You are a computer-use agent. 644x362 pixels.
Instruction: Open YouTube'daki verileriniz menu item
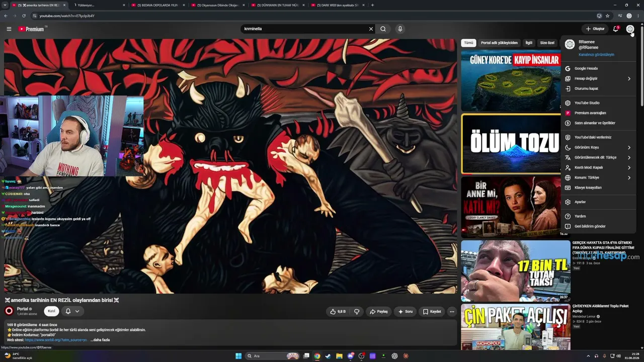(598, 137)
